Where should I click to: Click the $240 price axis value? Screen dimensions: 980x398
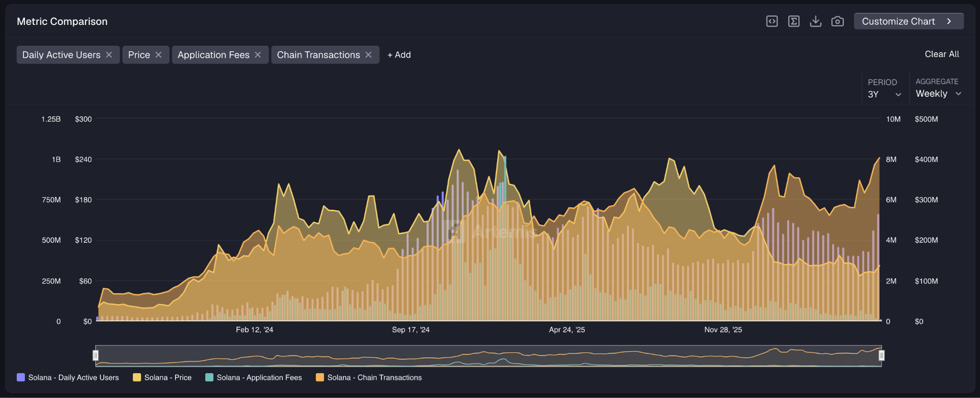pos(83,159)
